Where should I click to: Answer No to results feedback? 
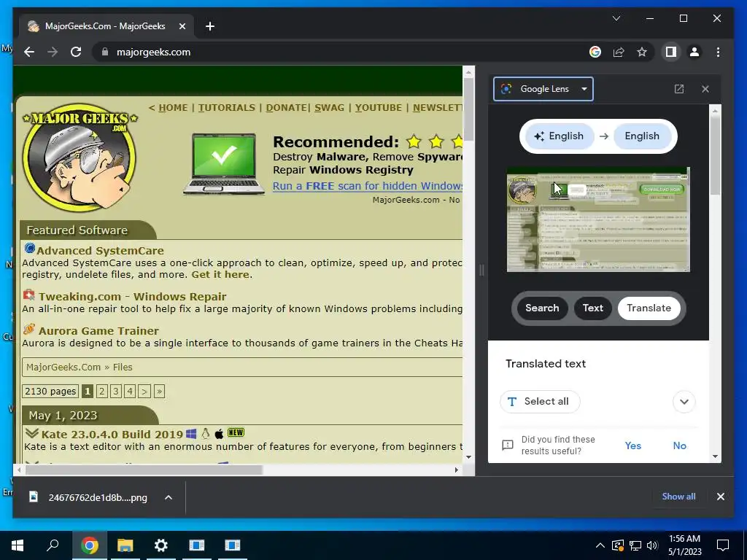click(x=679, y=446)
